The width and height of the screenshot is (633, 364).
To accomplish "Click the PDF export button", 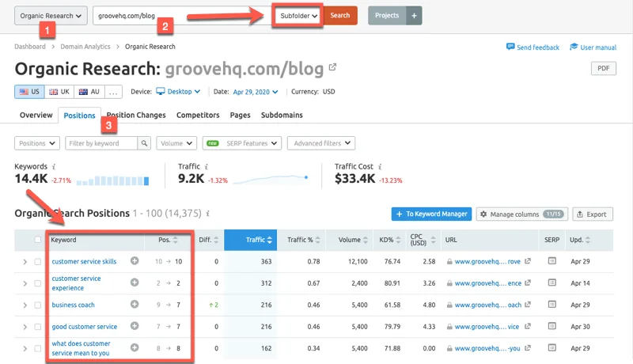I will coord(604,68).
